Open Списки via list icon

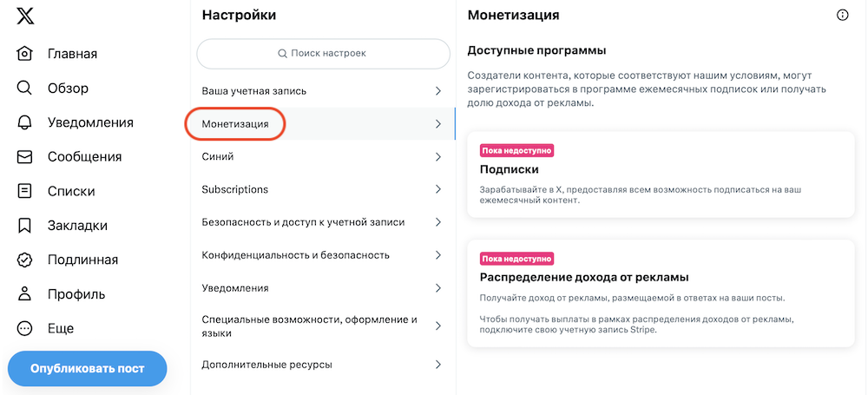25,191
